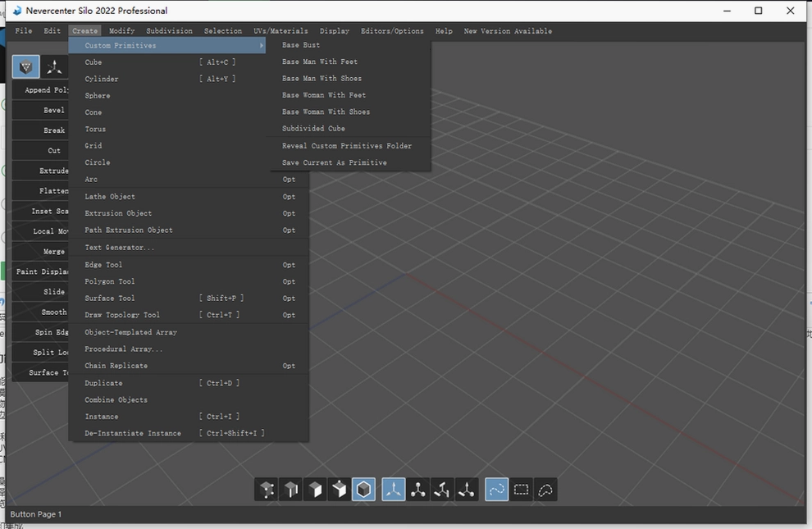Open Path Extrusion Object options via Opt
812x529 pixels.
[289, 230]
